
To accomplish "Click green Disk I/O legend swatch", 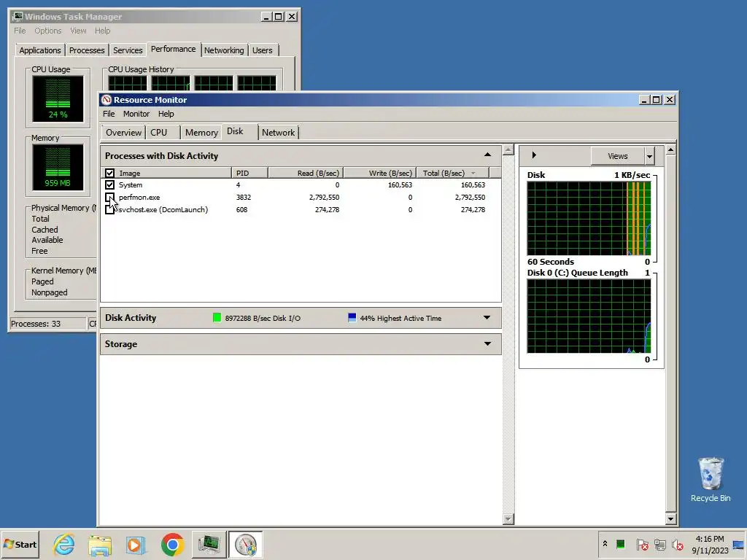I will 217,318.
